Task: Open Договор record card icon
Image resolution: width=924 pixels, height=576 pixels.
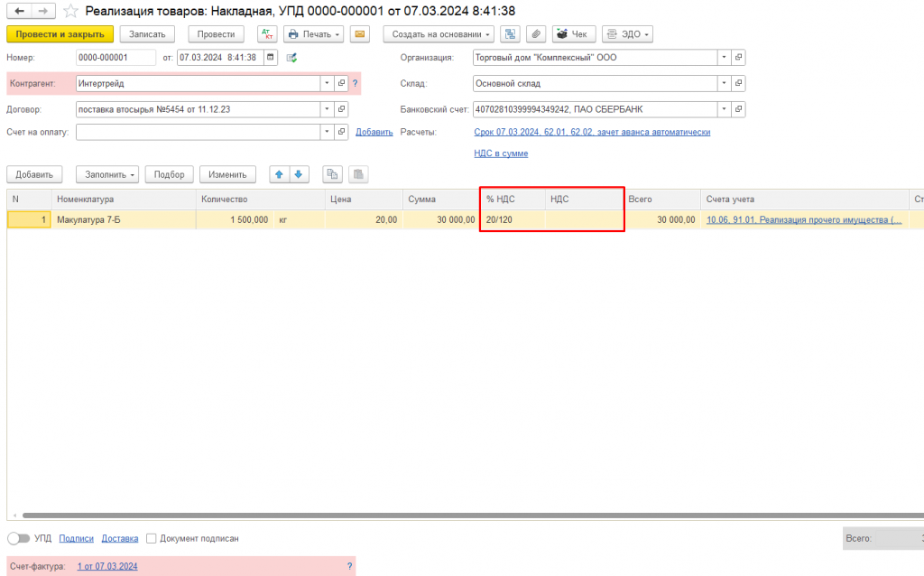Action: [x=341, y=109]
